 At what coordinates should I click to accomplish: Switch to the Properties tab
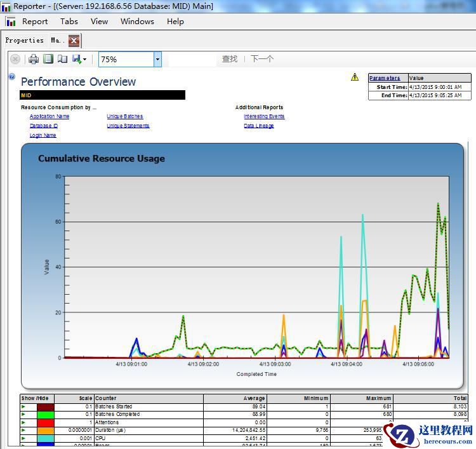(x=24, y=40)
